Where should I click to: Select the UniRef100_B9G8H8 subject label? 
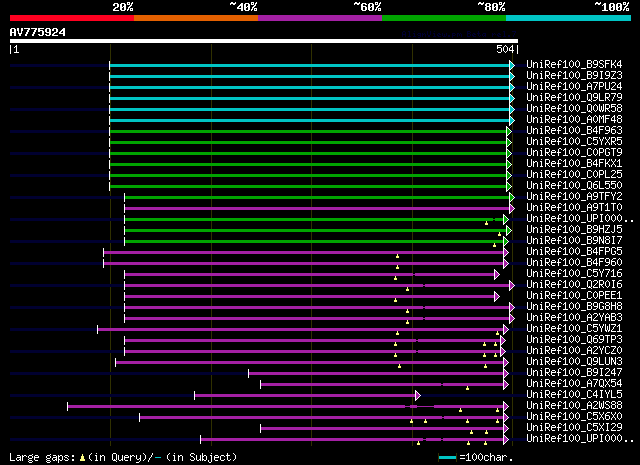(574, 307)
